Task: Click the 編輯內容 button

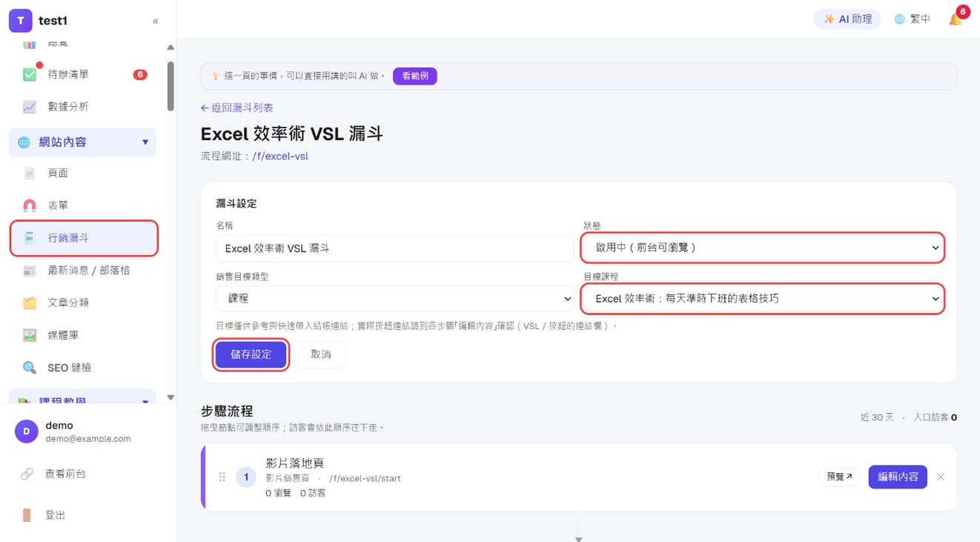Action: click(898, 477)
